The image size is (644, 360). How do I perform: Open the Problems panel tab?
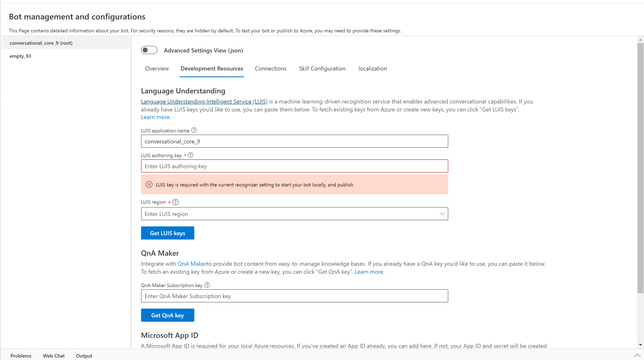tap(21, 355)
